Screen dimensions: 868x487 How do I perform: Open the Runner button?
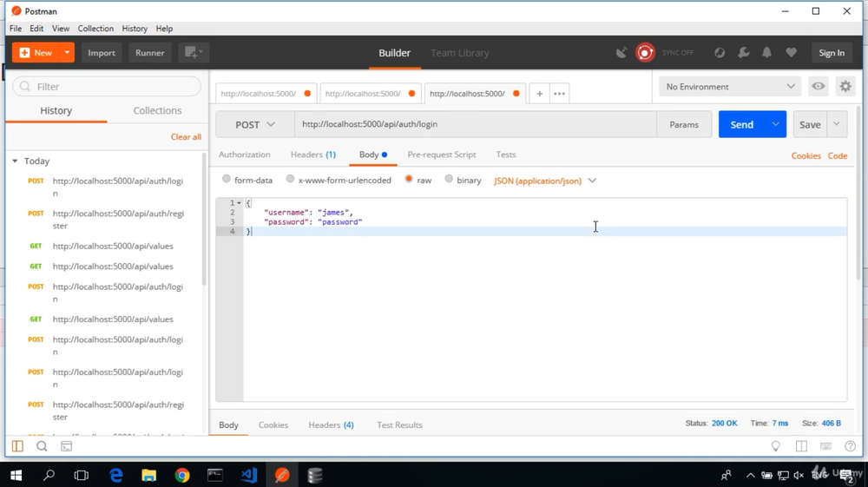[x=150, y=53]
